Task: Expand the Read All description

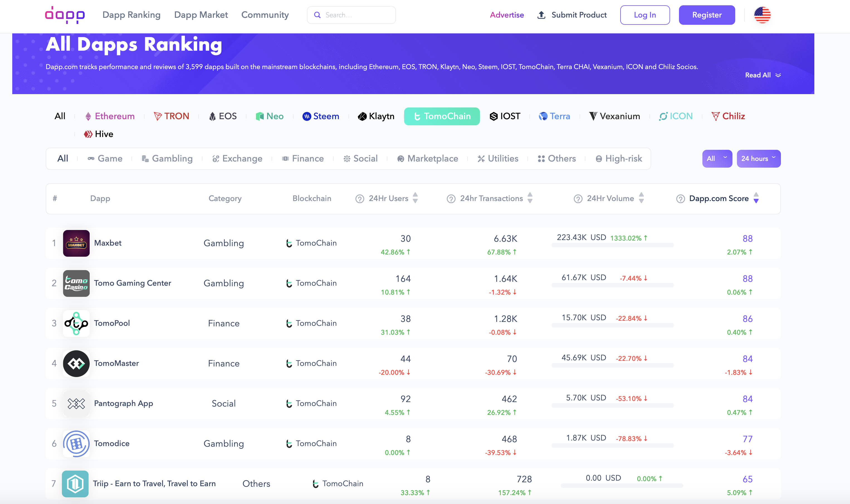Action: point(763,75)
